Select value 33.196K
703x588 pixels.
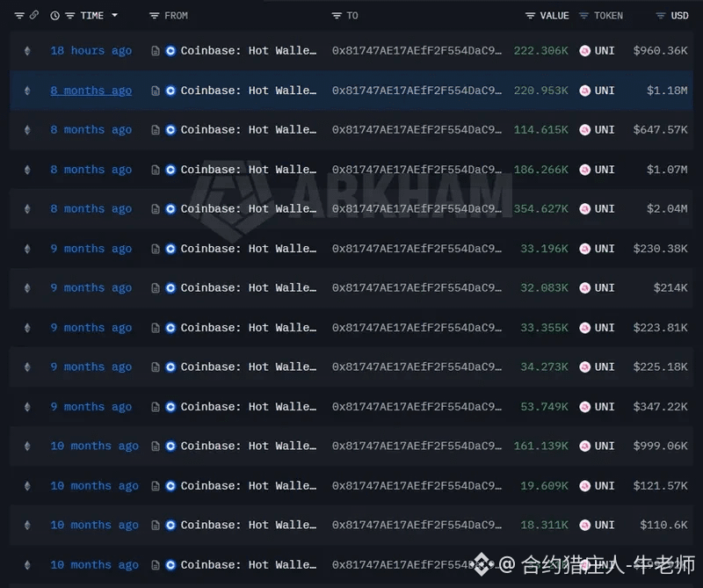pos(544,249)
